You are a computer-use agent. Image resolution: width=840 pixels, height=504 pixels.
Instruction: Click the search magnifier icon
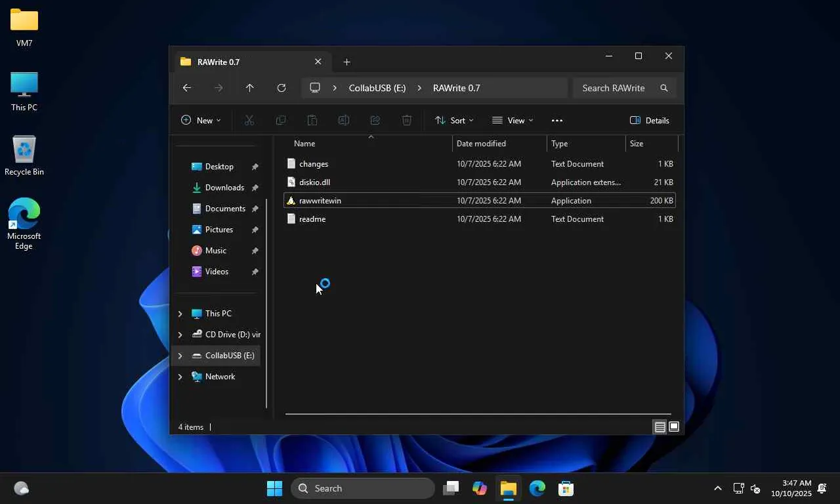point(663,88)
